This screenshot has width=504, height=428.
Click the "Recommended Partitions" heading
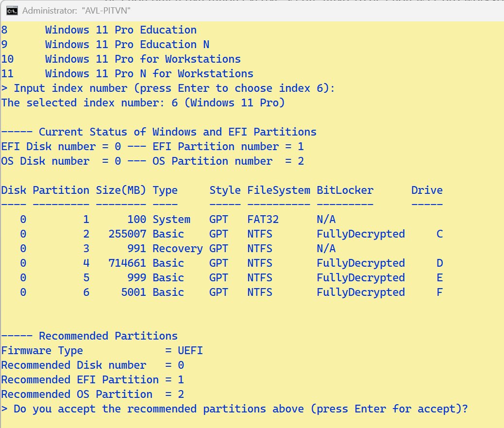tap(89, 336)
